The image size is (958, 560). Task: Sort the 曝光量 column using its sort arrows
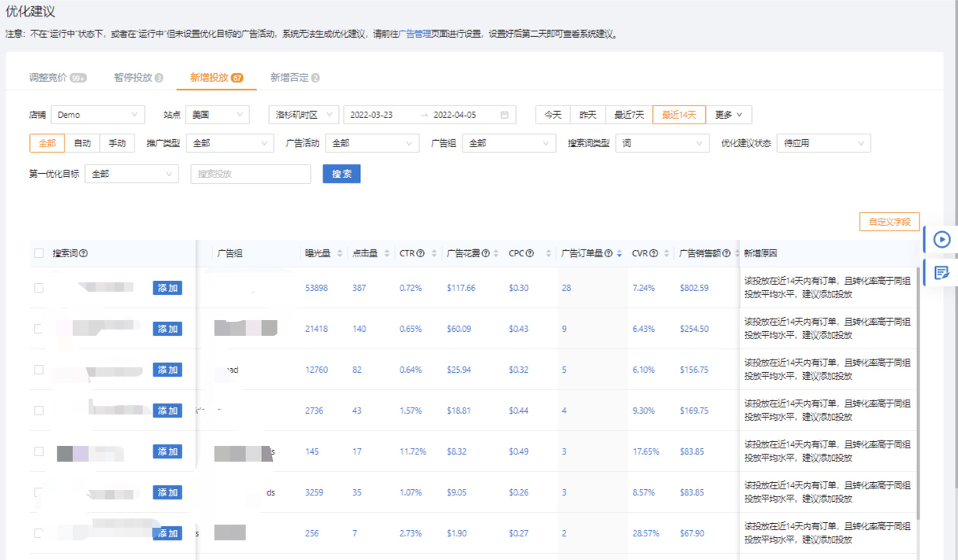tap(341, 253)
